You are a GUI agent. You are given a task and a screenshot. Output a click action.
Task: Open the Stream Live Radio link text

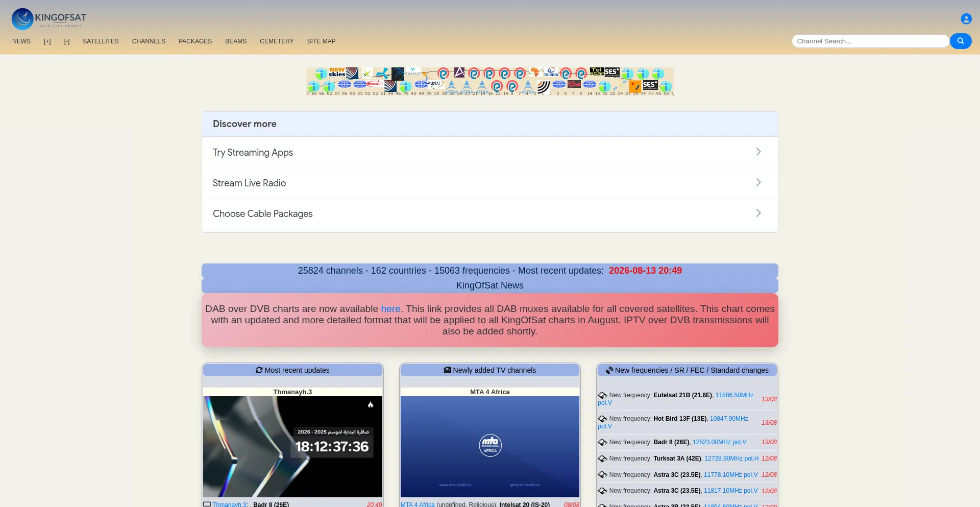click(249, 183)
